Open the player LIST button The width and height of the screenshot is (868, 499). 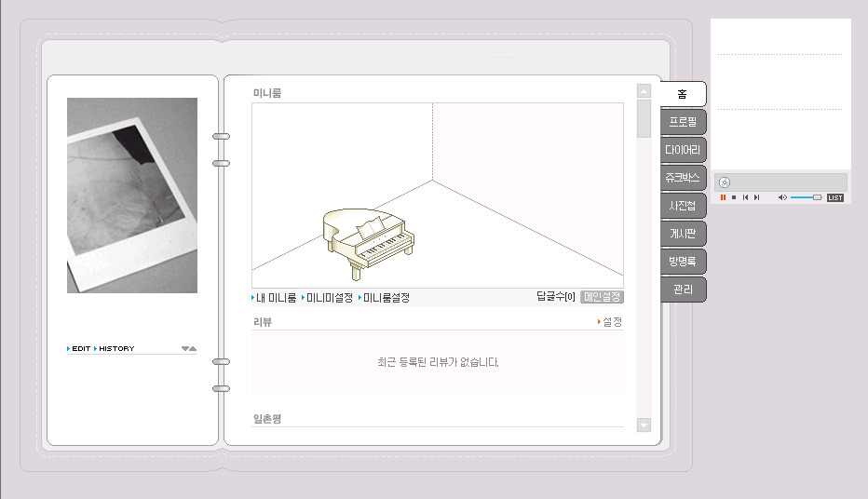(x=835, y=197)
